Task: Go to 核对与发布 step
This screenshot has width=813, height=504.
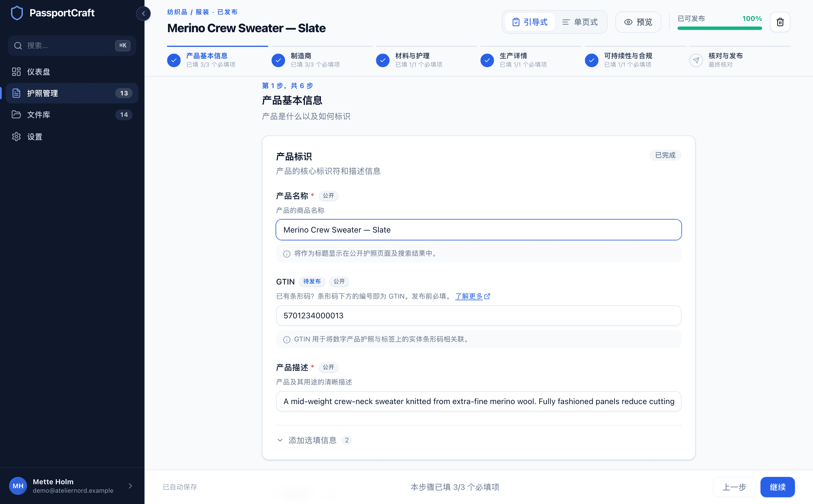Action: [740, 60]
